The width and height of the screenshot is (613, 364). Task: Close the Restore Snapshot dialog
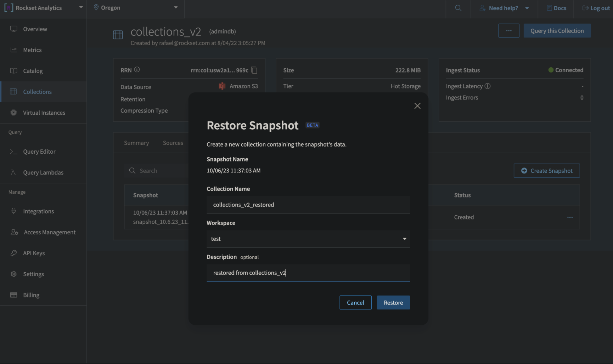pyautogui.click(x=417, y=106)
